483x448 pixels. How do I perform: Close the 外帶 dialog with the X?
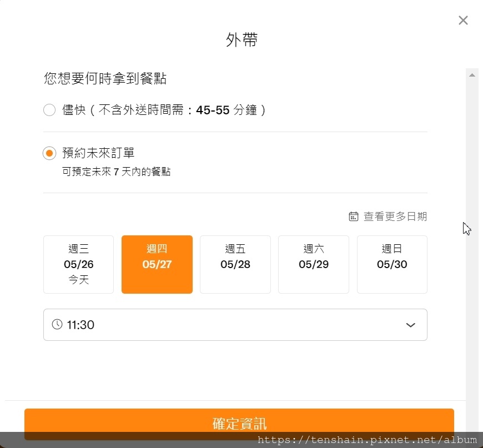pos(463,21)
